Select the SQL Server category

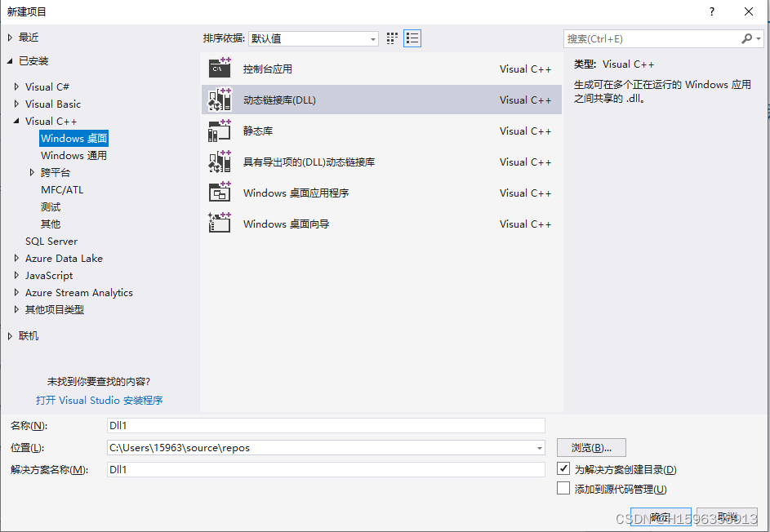coord(51,241)
